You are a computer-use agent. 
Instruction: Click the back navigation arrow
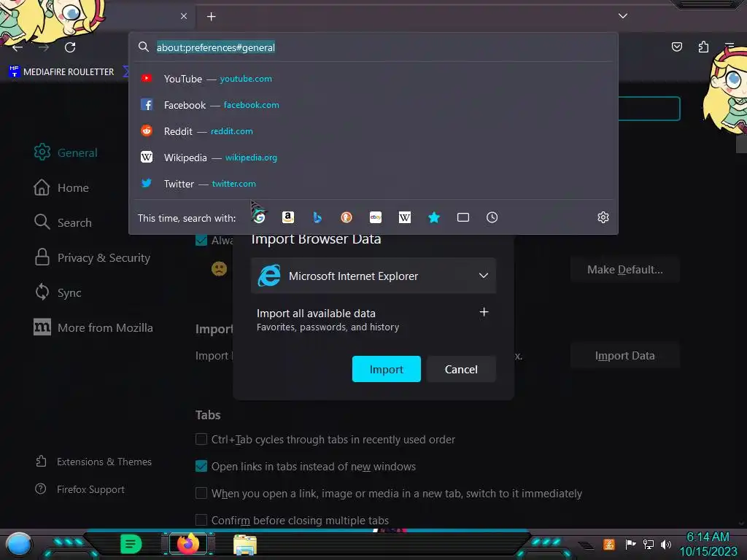(18, 47)
